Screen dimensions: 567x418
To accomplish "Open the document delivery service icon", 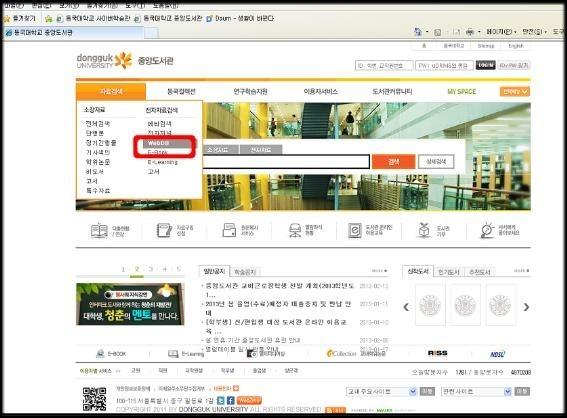I will click(x=229, y=230).
